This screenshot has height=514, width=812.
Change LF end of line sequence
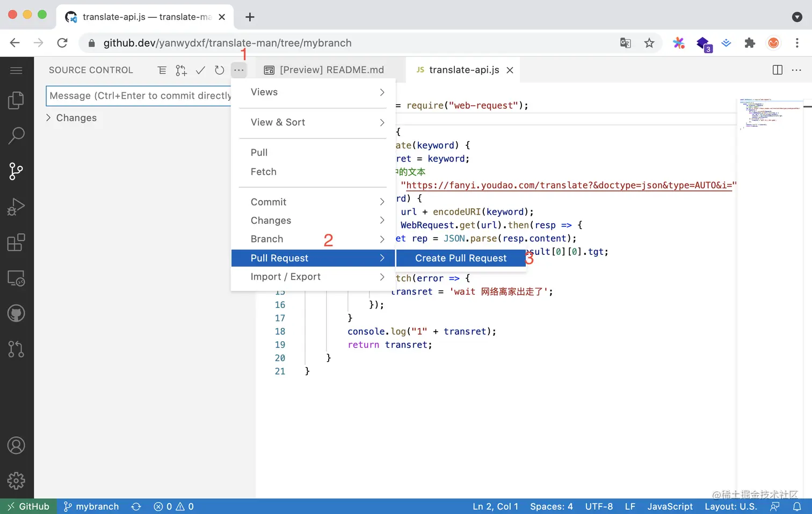pyautogui.click(x=630, y=506)
